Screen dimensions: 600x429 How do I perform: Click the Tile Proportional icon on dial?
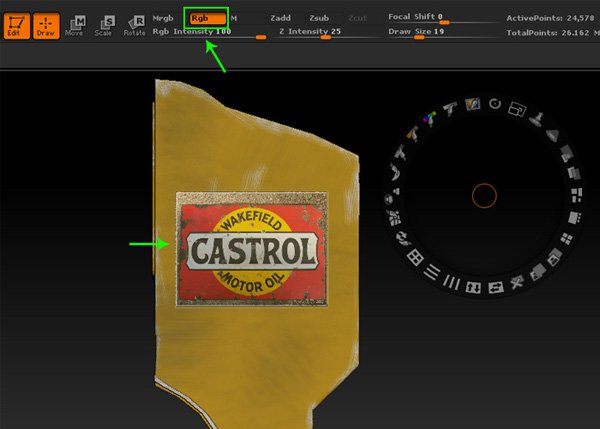pos(576,195)
